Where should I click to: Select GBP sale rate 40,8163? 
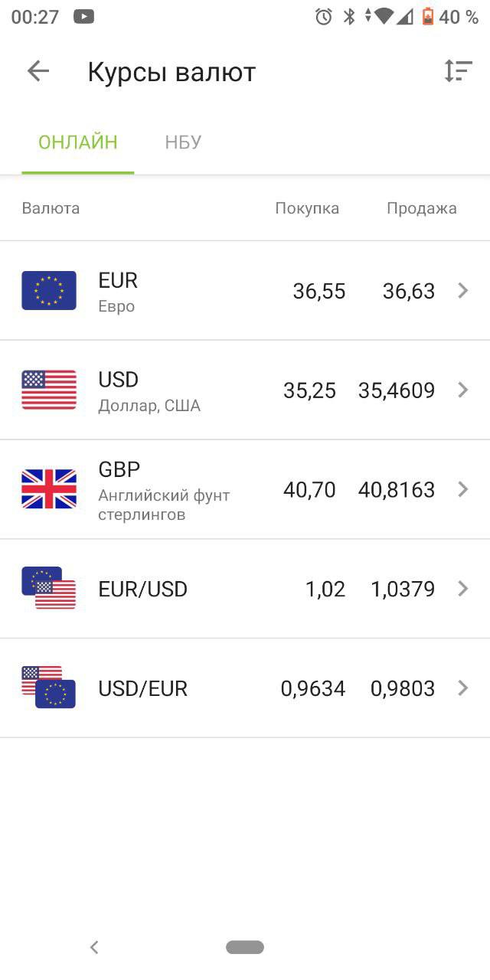coord(397,490)
